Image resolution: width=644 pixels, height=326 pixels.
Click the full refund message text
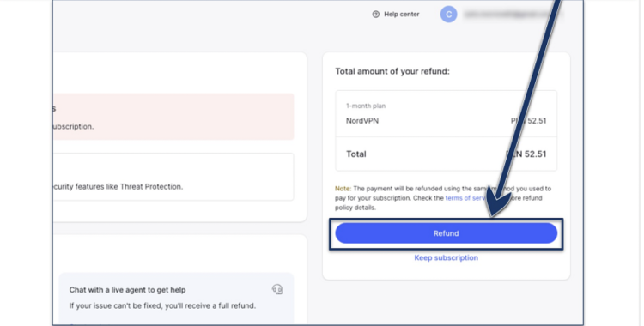pos(162,306)
